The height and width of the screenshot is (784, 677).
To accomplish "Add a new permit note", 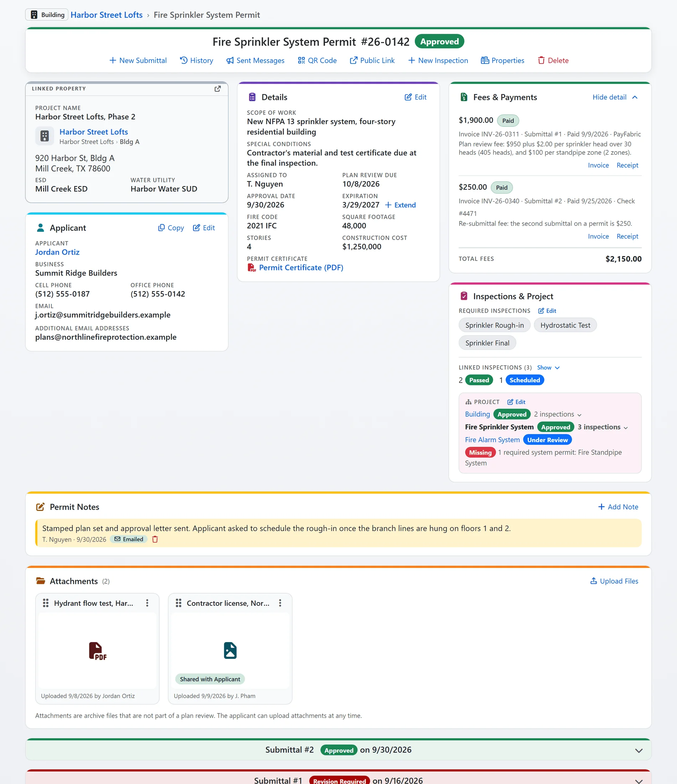I will coord(618,507).
